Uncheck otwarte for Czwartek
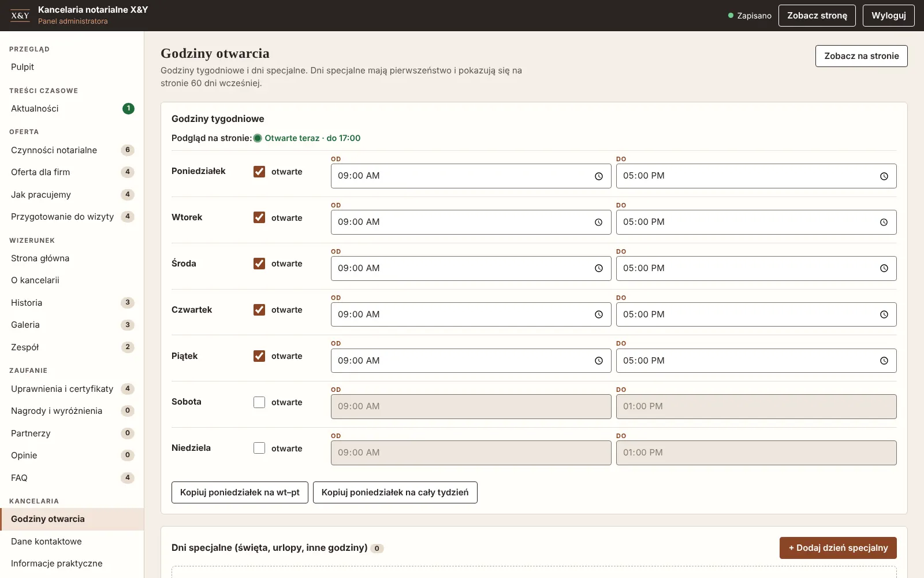 coord(259,310)
